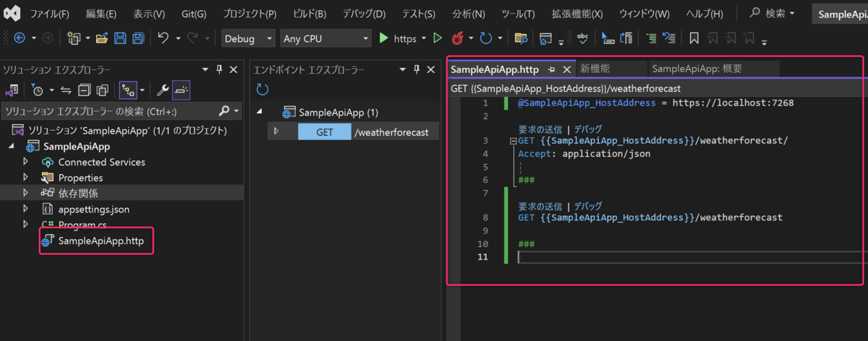Expand the GET /weatherforecast endpoint row
Screen dimensions: 868x341
276,131
